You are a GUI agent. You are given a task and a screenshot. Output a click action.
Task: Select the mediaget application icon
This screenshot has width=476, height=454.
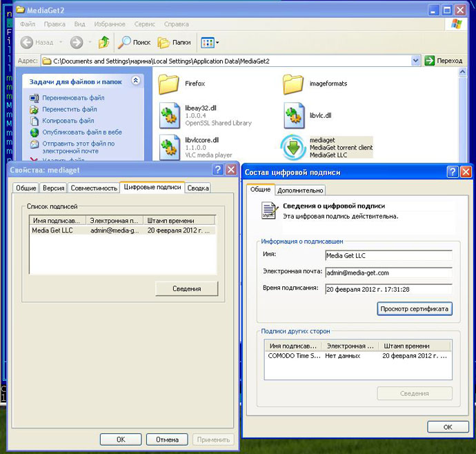[293, 148]
